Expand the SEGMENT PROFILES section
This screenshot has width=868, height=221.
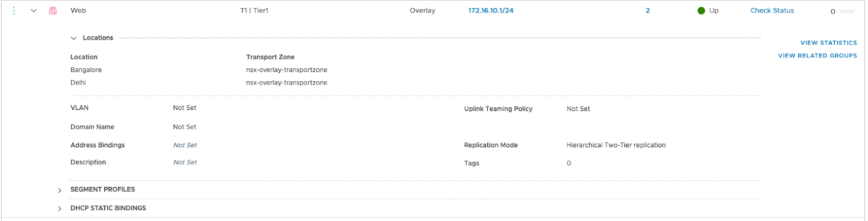click(60, 190)
